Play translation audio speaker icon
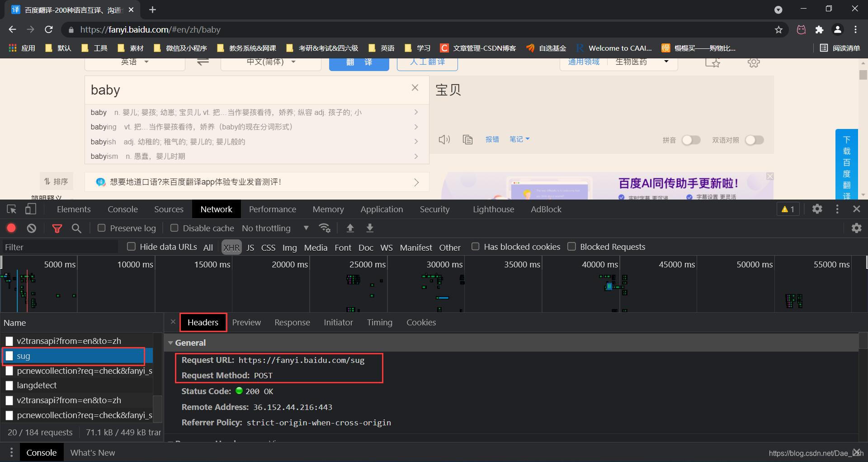Screen dimensions: 868x462 444,139
